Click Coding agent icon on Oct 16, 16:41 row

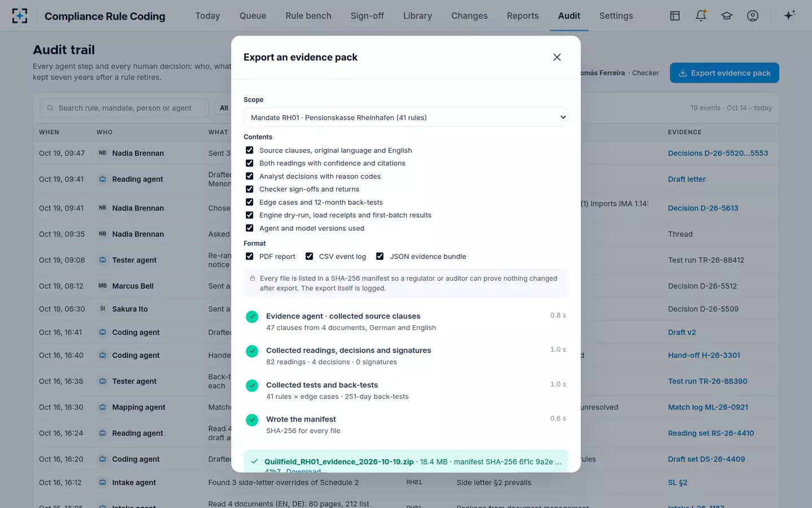pyautogui.click(x=103, y=332)
